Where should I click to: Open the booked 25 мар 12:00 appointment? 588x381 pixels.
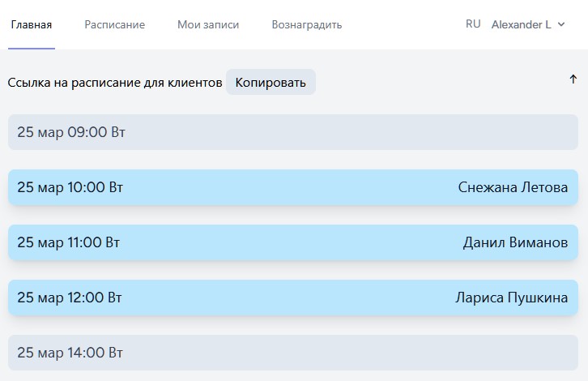click(x=243, y=298)
